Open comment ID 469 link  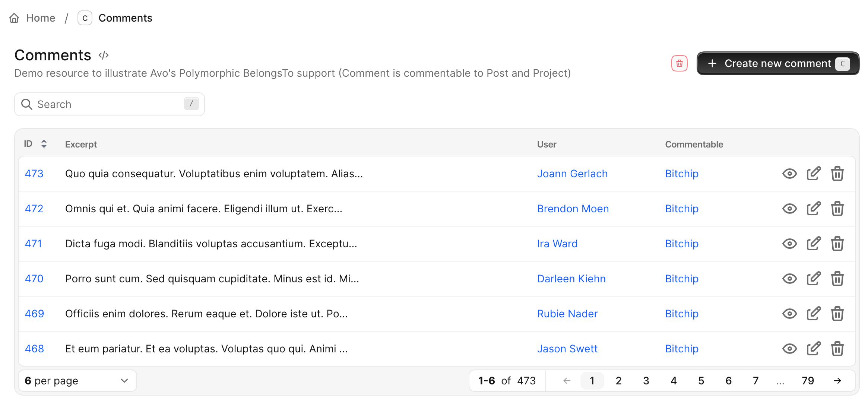pos(34,314)
